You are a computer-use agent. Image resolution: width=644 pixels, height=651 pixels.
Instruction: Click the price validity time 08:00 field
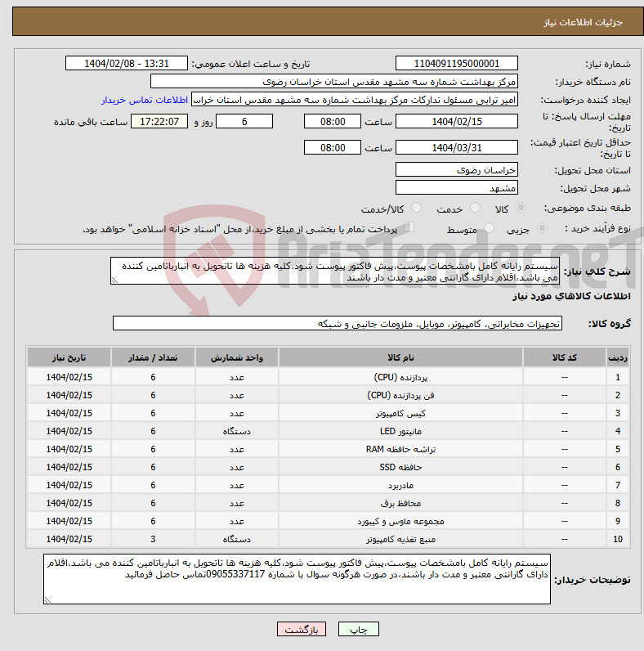(x=333, y=148)
